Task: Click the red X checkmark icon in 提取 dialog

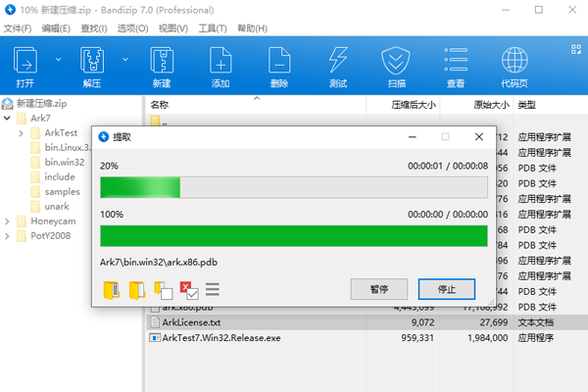Action: pos(189,290)
